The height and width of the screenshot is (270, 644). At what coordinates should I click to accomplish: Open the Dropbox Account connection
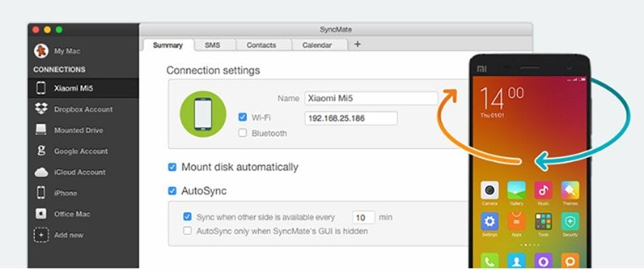[x=84, y=110]
